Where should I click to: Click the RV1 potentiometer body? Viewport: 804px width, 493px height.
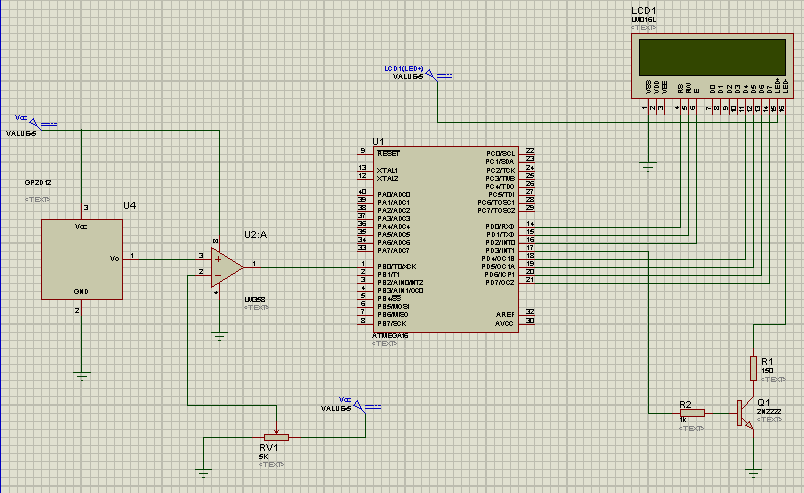click(x=275, y=437)
